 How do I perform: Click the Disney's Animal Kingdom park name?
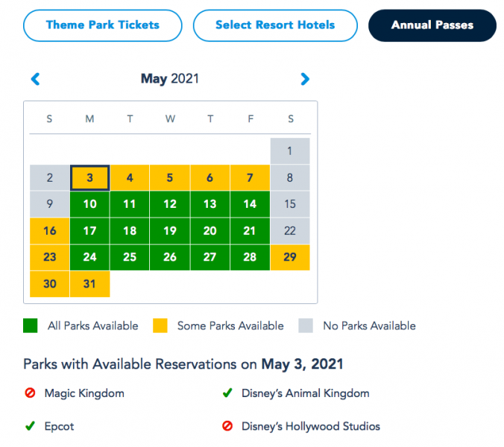(x=305, y=393)
